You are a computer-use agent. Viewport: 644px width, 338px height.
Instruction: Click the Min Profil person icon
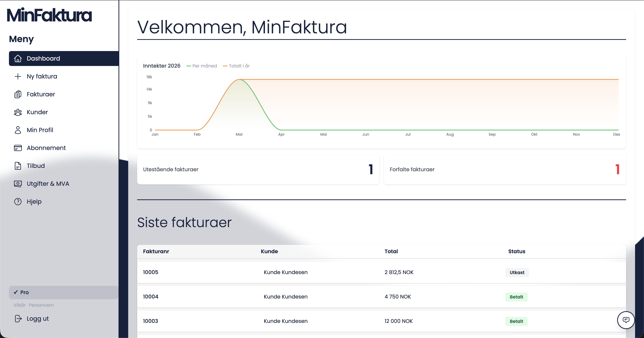[18, 130]
